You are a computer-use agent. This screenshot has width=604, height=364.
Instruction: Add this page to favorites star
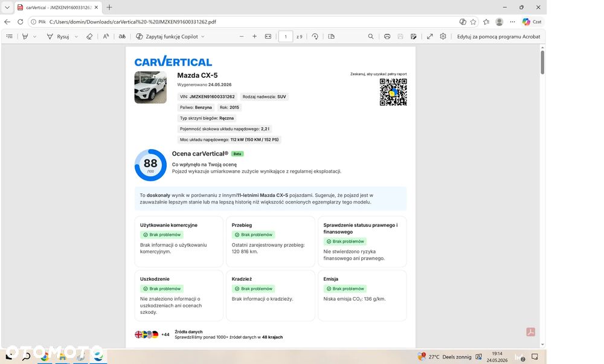473,22
